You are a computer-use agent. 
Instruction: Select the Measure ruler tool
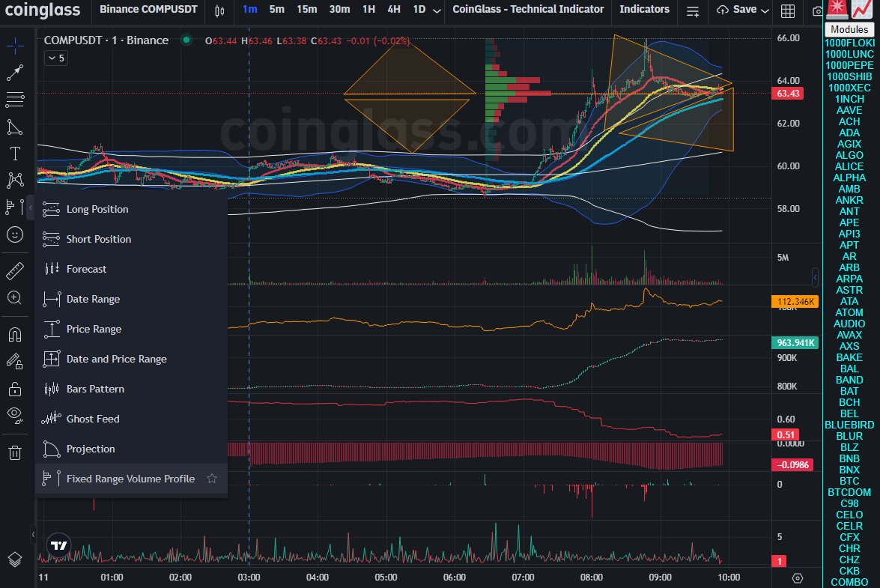[x=15, y=271]
